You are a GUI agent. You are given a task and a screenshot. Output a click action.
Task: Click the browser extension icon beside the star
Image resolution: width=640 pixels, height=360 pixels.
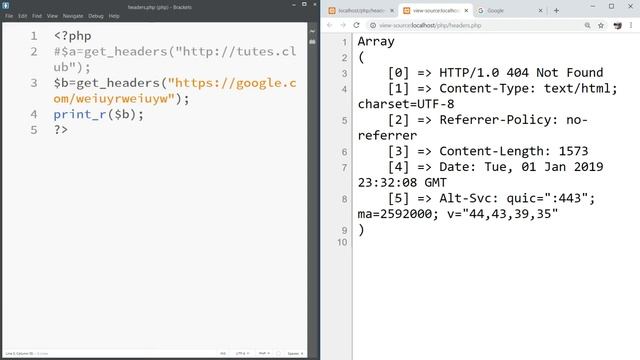point(617,25)
